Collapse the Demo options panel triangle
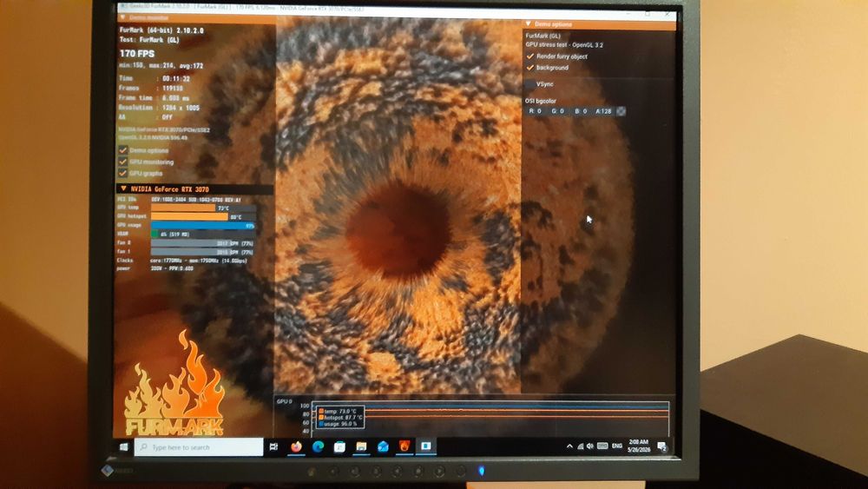Image resolution: width=868 pixels, height=489 pixels. click(528, 23)
